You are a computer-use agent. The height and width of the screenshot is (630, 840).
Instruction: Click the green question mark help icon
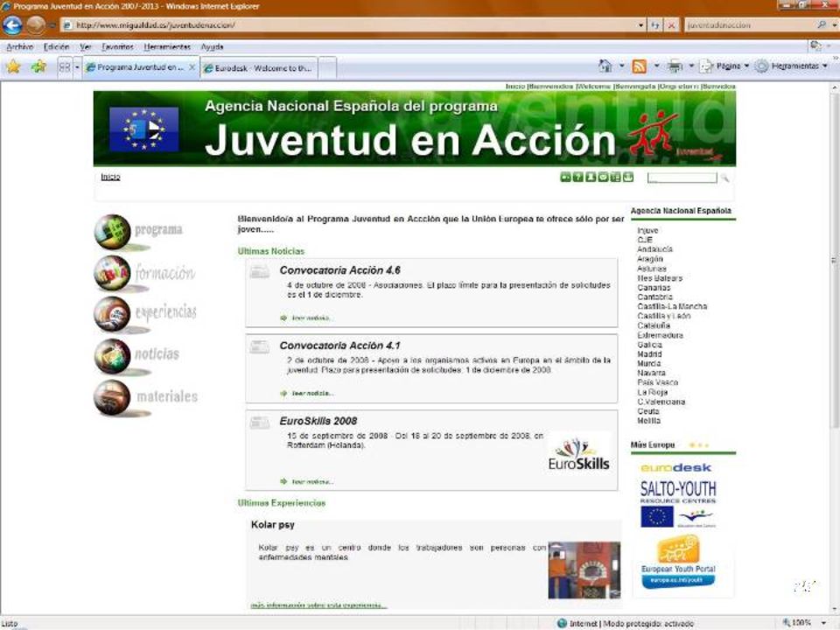tap(577, 178)
